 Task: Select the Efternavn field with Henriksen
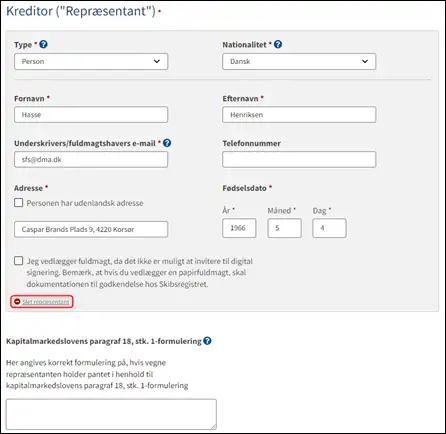click(x=299, y=115)
